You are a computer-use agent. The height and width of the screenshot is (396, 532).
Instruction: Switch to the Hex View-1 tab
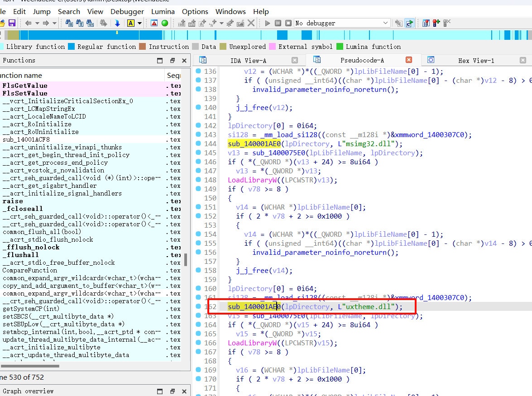pos(476,60)
